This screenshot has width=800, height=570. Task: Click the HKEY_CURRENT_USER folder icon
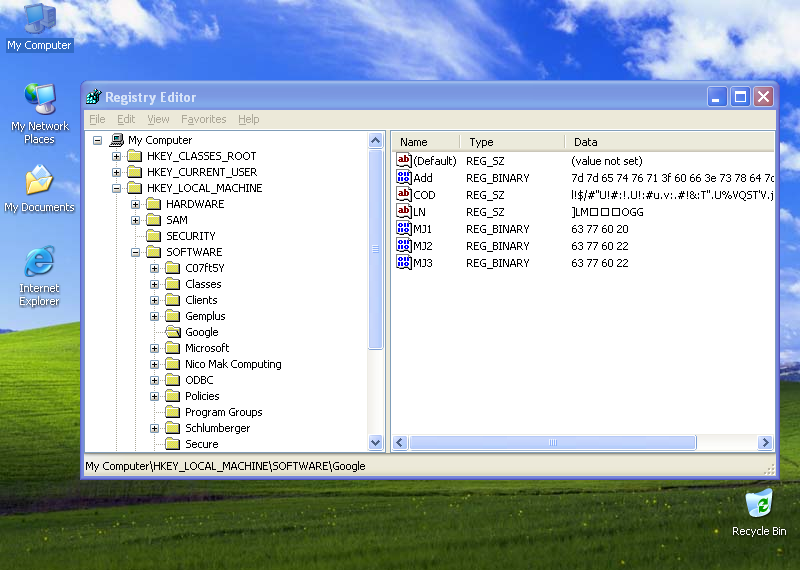pos(135,172)
